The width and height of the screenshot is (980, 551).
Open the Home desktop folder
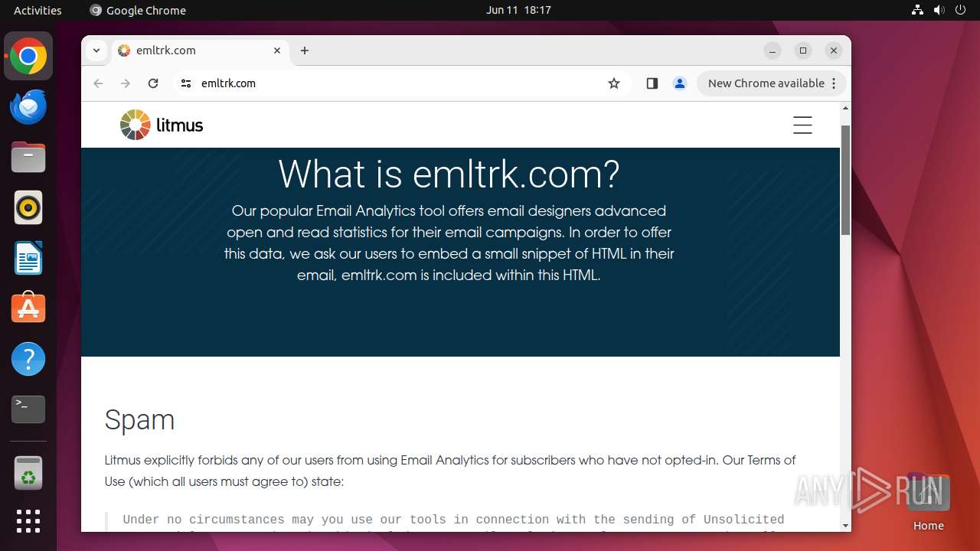click(x=928, y=502)
